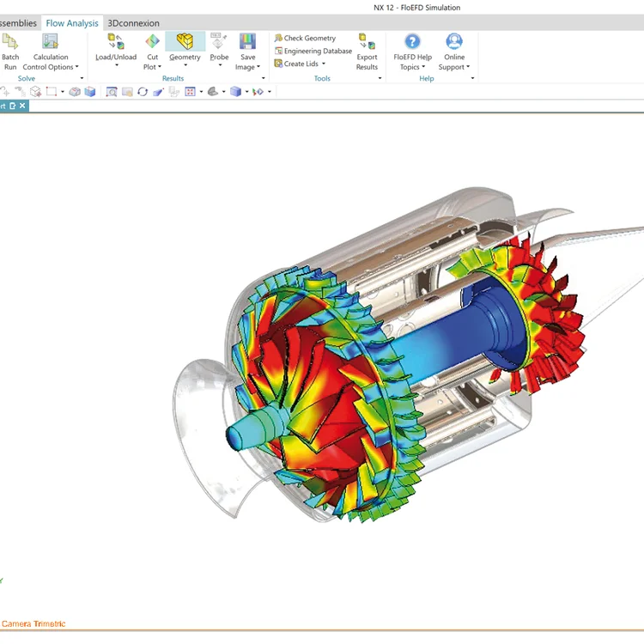Open the Fit view dropdown arrow
644x644 pixels.
pos(201,92)
